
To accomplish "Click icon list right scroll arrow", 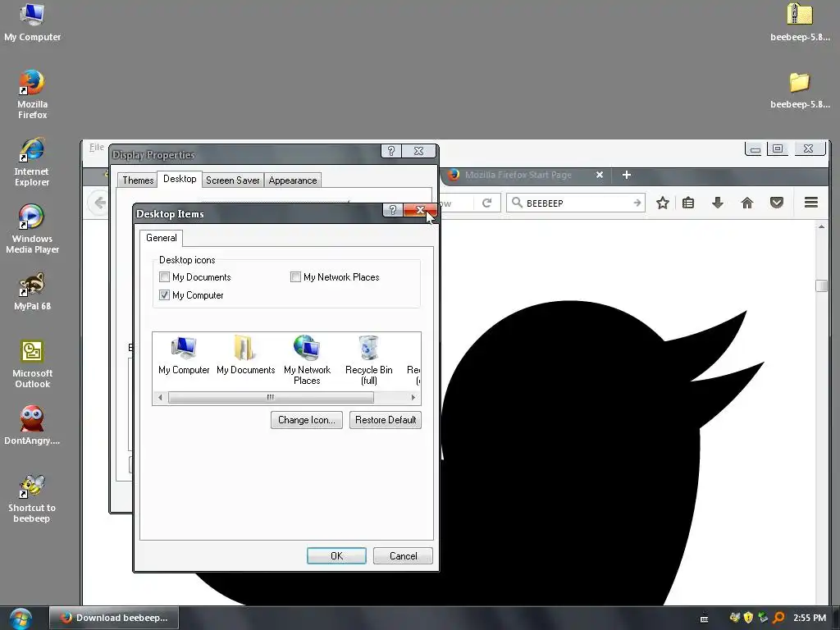I will [x=413, y=397].
